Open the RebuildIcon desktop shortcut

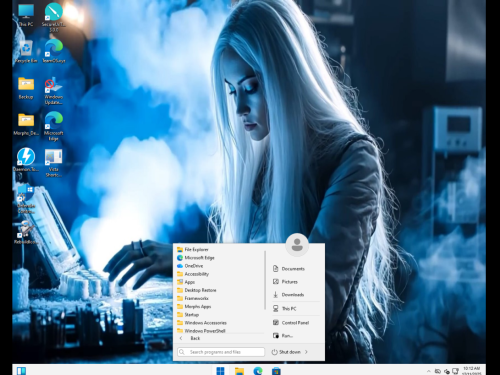click(26, 233)
